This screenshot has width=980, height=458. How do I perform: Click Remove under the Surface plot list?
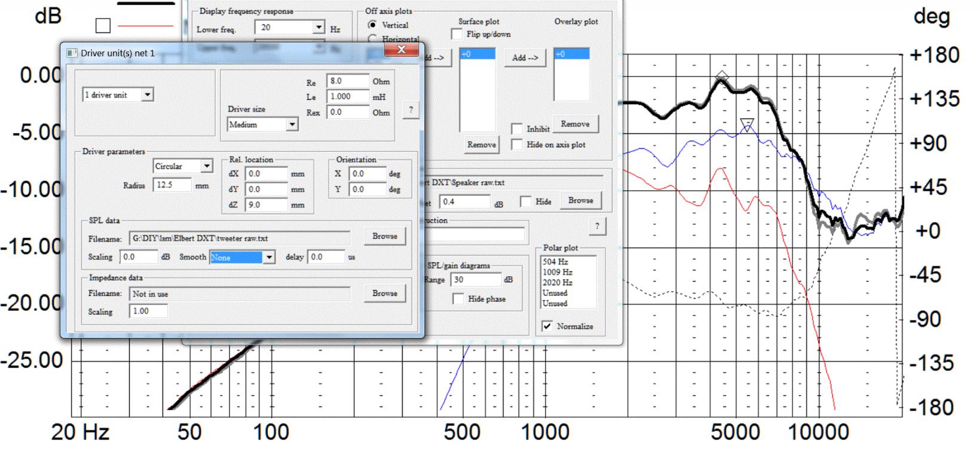[482, 145]
